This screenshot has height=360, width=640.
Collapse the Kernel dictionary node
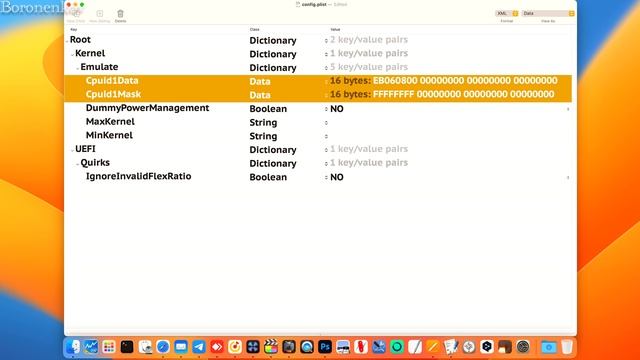pos(72,54)
